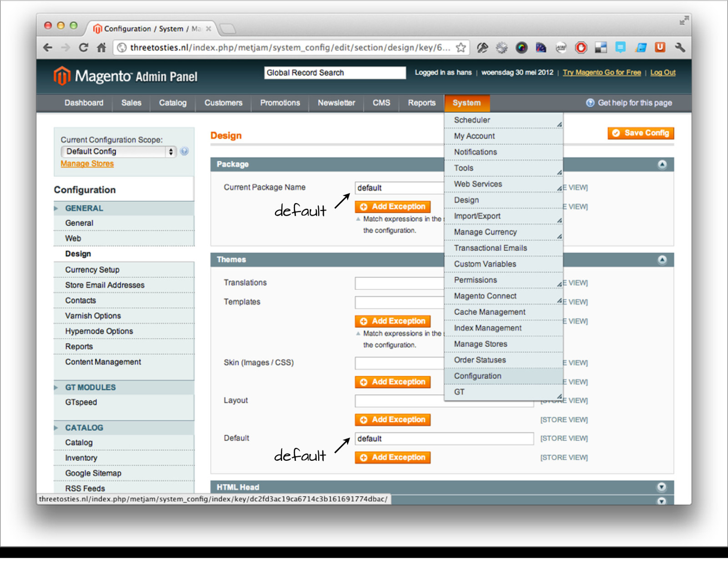Open the Default Config scope dropdown

point(118,152)
